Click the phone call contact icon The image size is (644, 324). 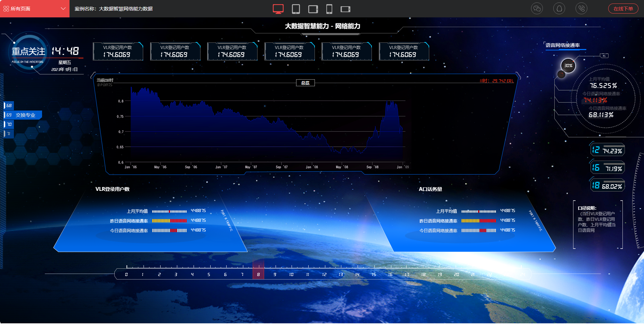click(x=581, y=9)
